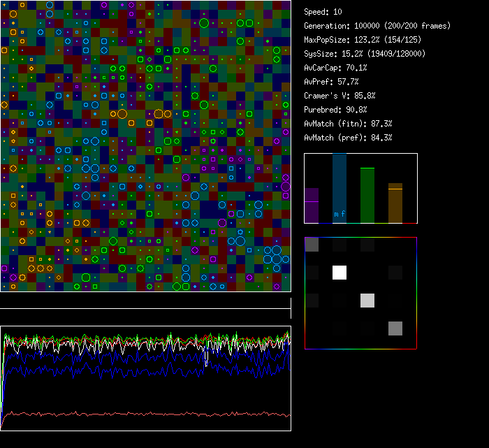Click the large green circle near grid's top edge
Image resolution: width=489 pixels, height=448 pixels.
204,23
